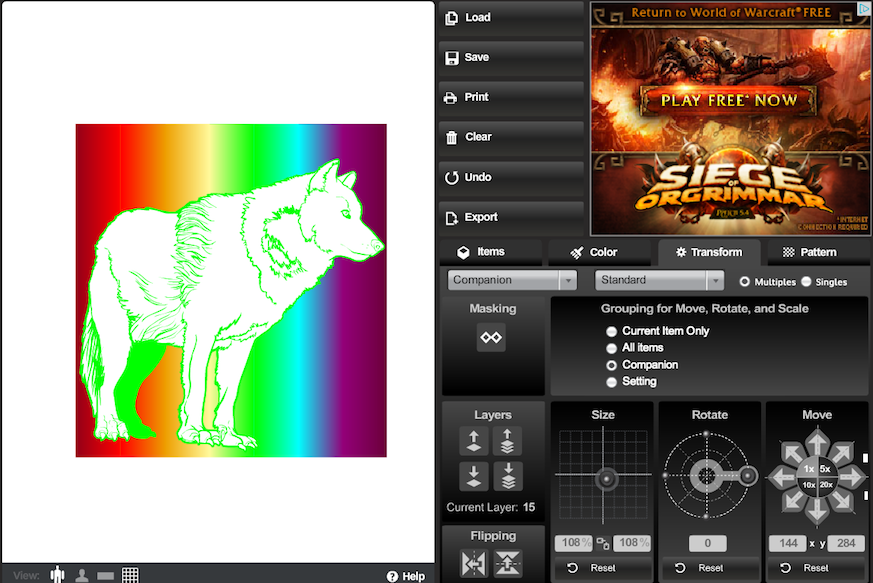
Task: Expand the Standard dropdown
Action: (659, 281)
